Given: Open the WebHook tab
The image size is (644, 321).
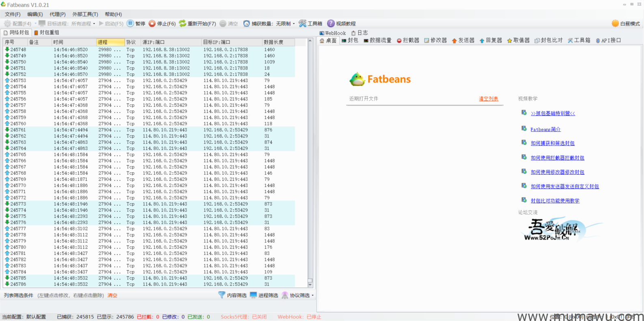Looking at the screenshot, I should (333, 33).
